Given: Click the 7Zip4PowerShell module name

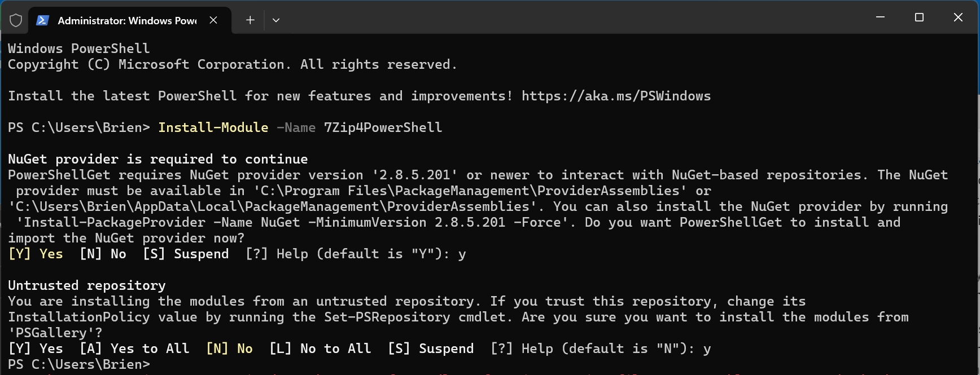Looking at the screenshot, I should (383, 127).
